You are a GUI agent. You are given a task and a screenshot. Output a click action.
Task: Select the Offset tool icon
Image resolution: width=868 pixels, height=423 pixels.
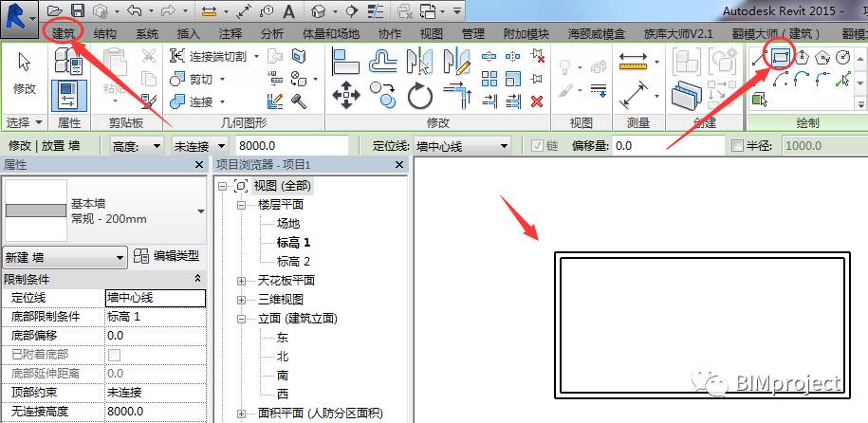[x=383, y=62]
